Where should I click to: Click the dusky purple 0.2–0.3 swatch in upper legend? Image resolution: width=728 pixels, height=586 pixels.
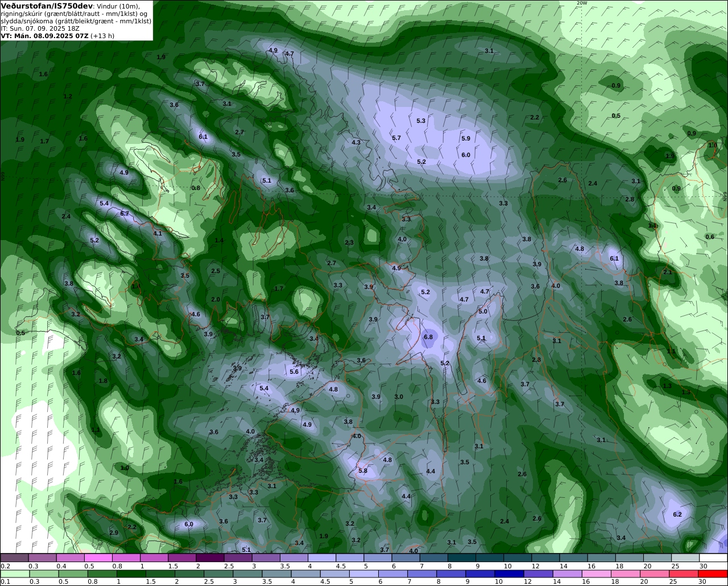coord(14,558)
